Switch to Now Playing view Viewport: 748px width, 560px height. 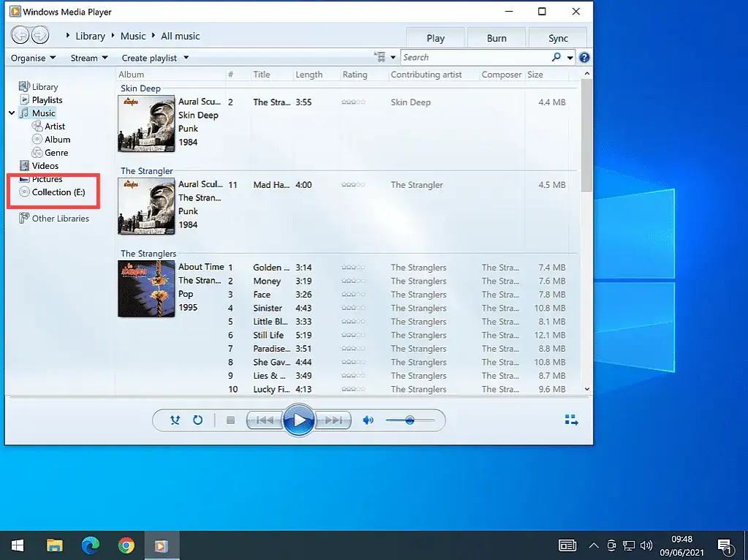(x=571, y=420)
